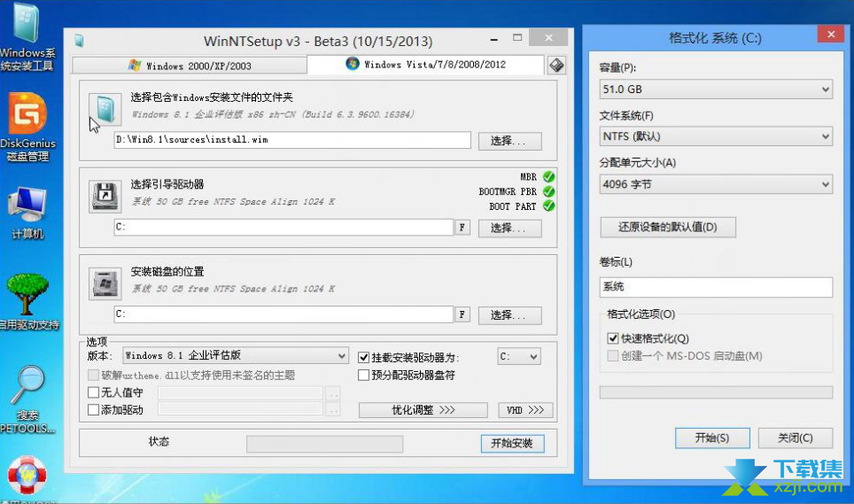Click the install disk location icon
The image size is (854, 504).
pos(105,283)
